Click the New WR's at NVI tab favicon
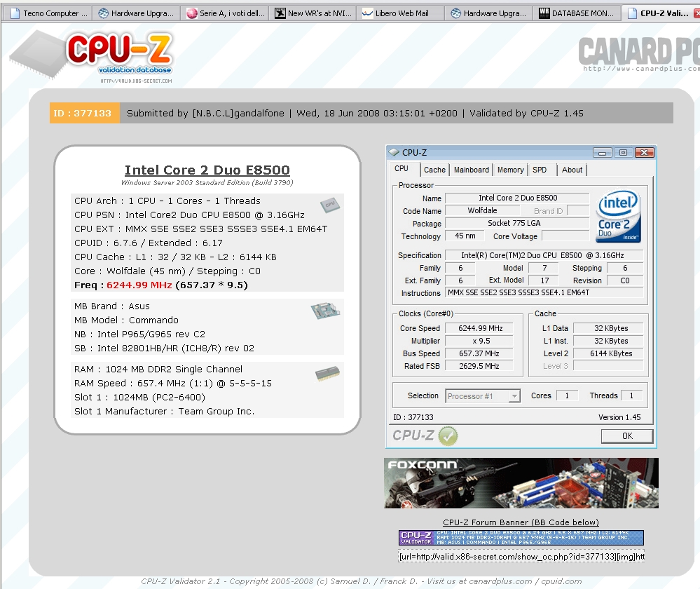 pos(280,13)
